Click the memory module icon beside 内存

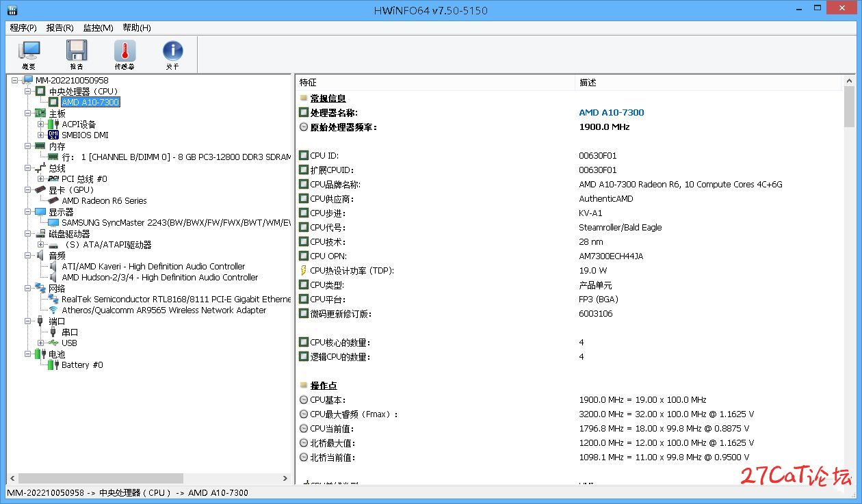41,146
